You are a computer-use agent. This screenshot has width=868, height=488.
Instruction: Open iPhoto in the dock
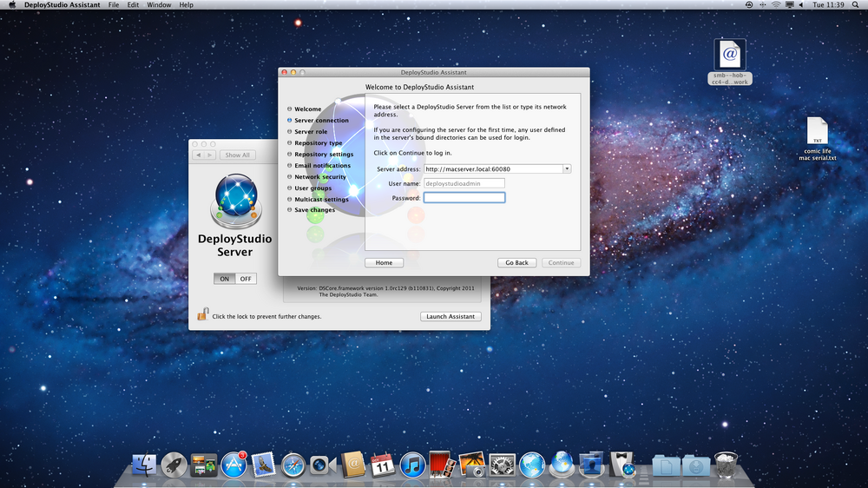coord(471,465)
